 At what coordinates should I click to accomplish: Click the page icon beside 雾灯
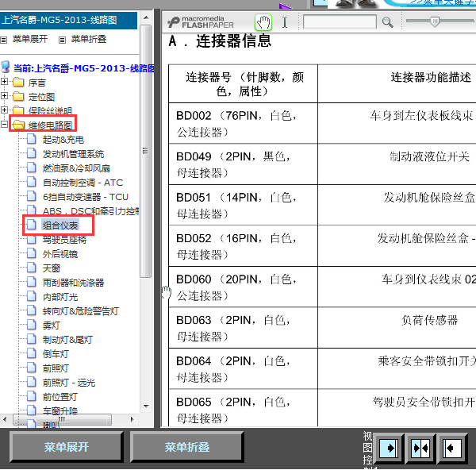point(31,325)
